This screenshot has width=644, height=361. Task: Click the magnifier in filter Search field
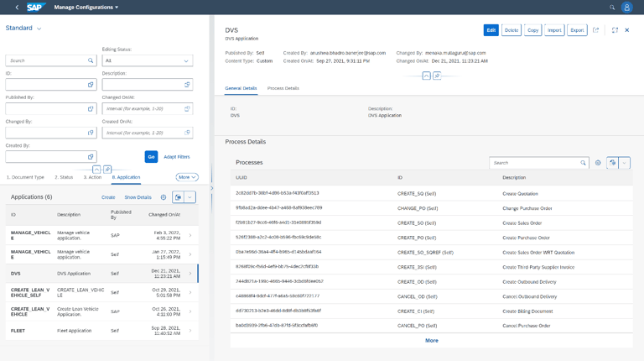tap(91, 60)
